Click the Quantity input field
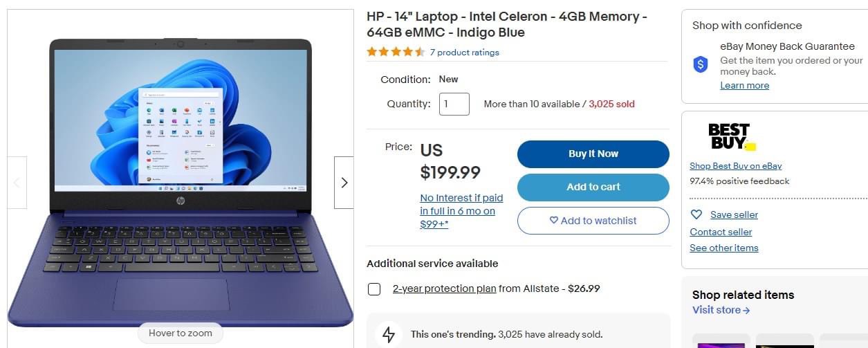The height and width of the screenshot is (348, 868). pos(454,104)
